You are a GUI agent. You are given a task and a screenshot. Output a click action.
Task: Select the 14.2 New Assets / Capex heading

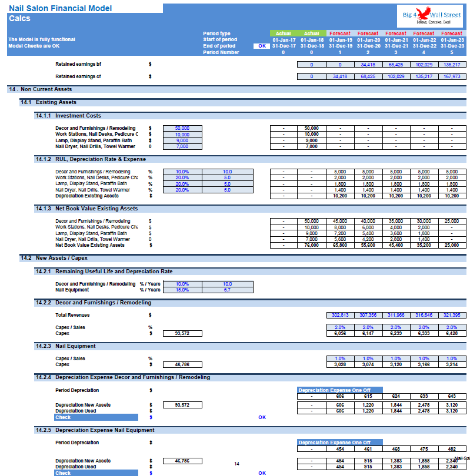pyautogui.click(x=243, y=258)
